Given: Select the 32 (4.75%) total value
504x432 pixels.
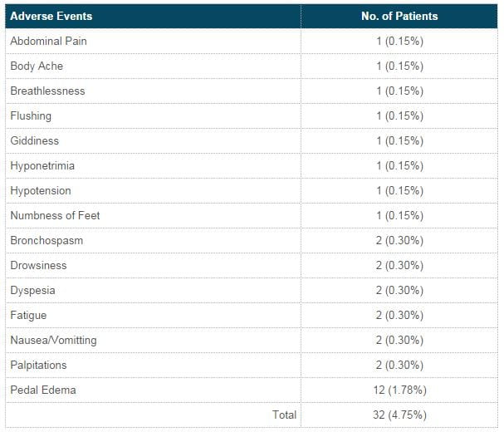Looking at the screenshot, I should point(399,415).
